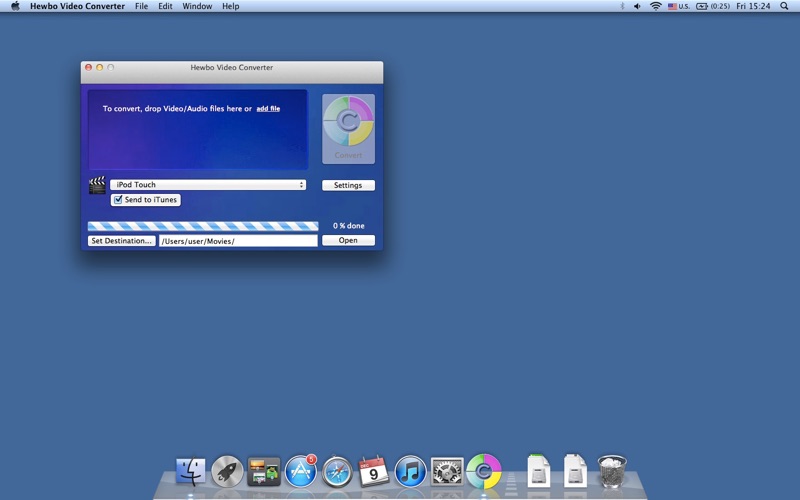Image resolution: width=800 pixels, height=500 pixels.
Task: Open the Apple menu
Action: click(x=15, y=6)
